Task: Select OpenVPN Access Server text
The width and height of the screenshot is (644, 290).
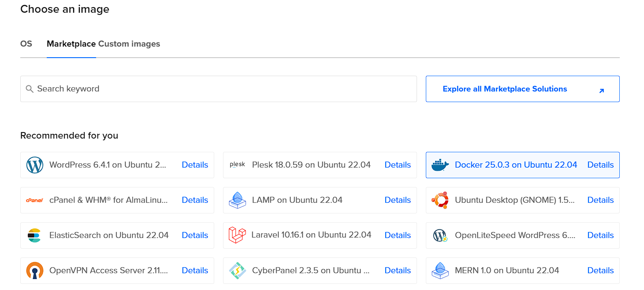Action: (x=109, y=271)
